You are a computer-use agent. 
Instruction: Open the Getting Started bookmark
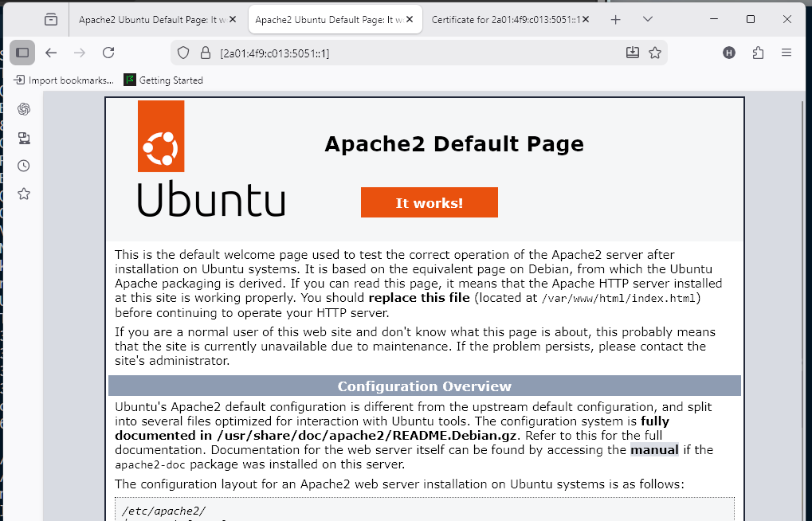point(163,80)
